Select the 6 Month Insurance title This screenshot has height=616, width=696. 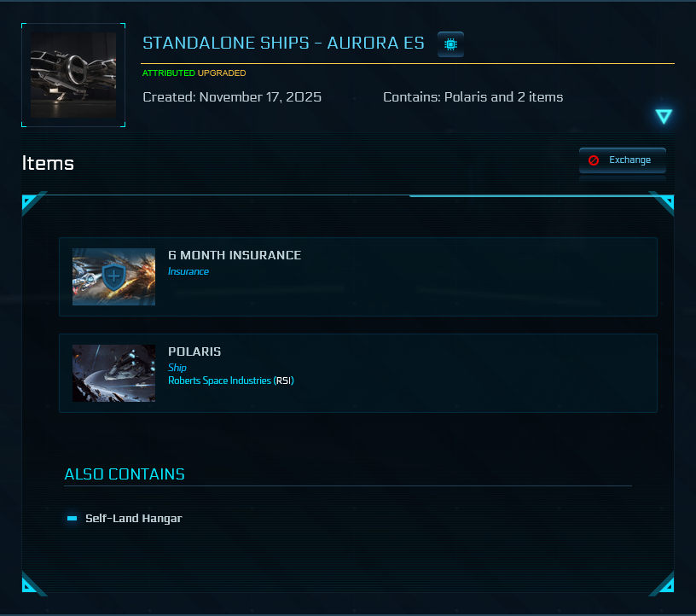(235, 255)
